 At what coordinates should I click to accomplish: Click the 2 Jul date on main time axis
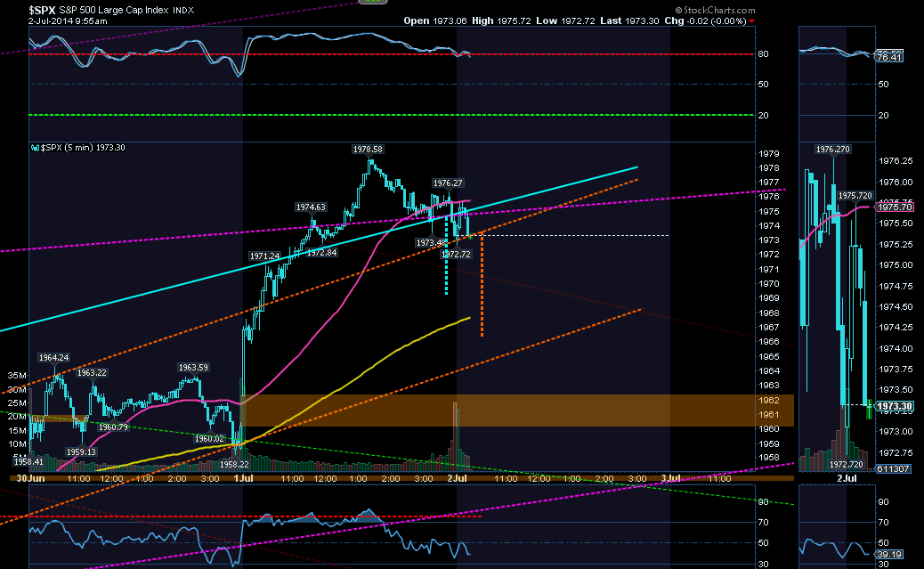(x=458, y=478)
